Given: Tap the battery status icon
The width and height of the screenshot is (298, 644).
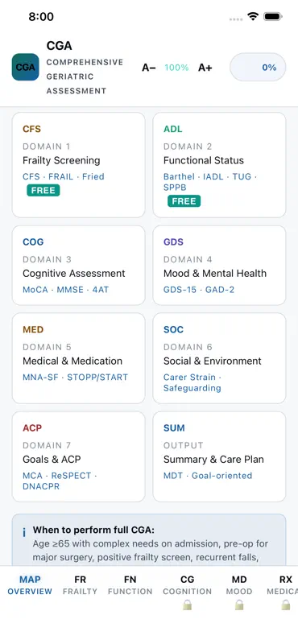Looking at the screenshot, I should 272,16.
